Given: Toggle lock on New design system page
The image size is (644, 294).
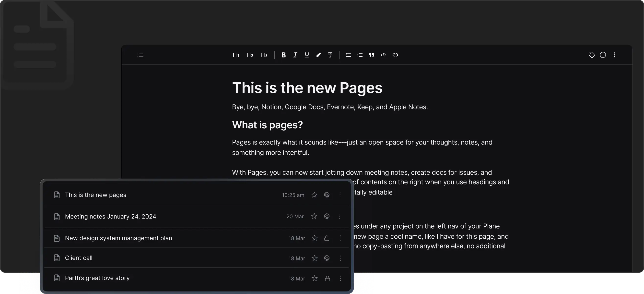Looking at the screenshot, I should click(x=327, y=238).
